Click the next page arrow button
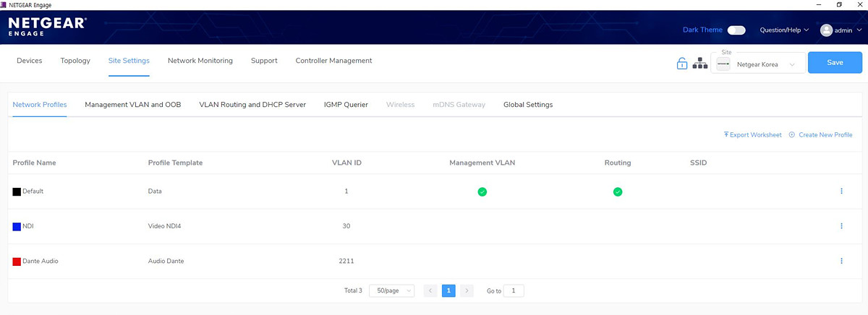This screenshot has height=315, width=868. click(x=467, y=290)
